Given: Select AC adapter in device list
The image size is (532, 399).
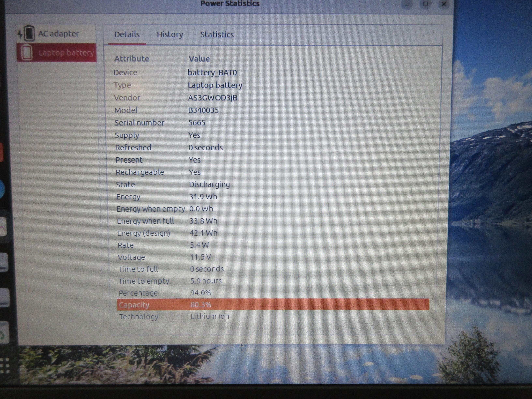Looking at the screenshot, I should click(56, 33).
